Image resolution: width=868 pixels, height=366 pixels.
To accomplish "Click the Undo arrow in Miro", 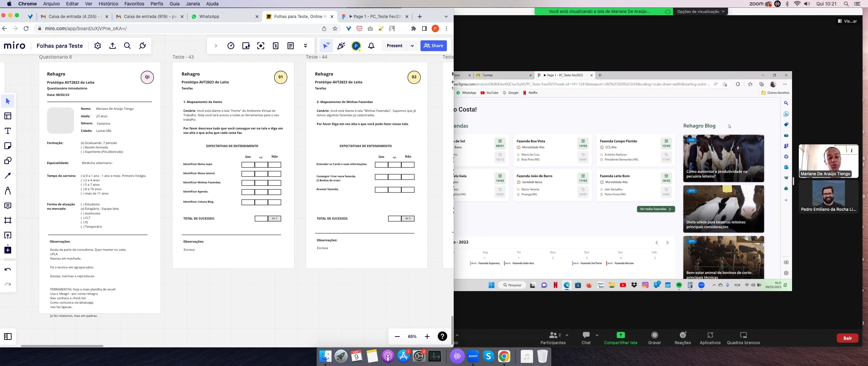I will 8,269.
